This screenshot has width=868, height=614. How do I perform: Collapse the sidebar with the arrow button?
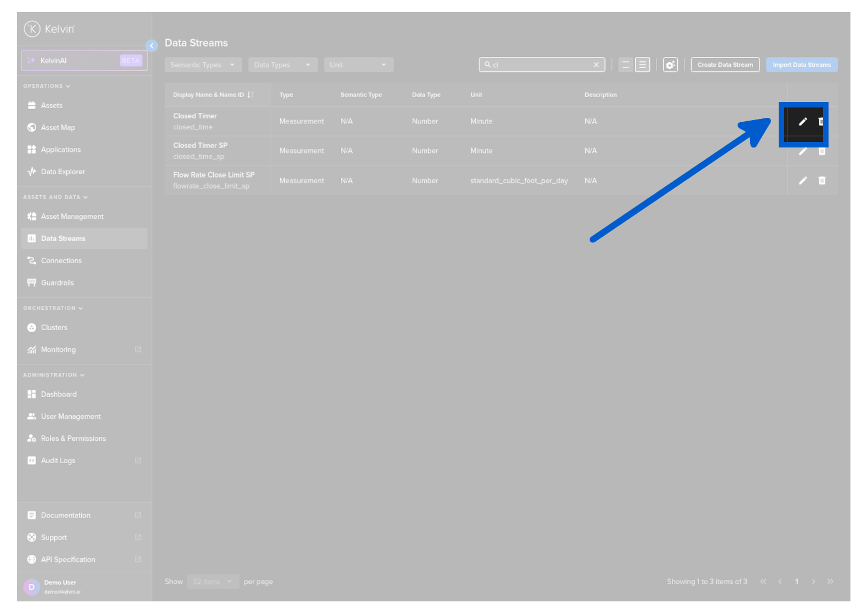click(152, 46)
